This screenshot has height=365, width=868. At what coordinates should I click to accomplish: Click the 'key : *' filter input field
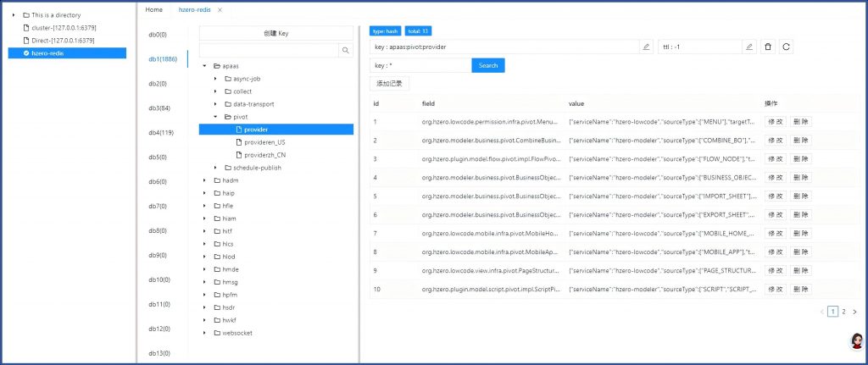(x=420, y=65)
